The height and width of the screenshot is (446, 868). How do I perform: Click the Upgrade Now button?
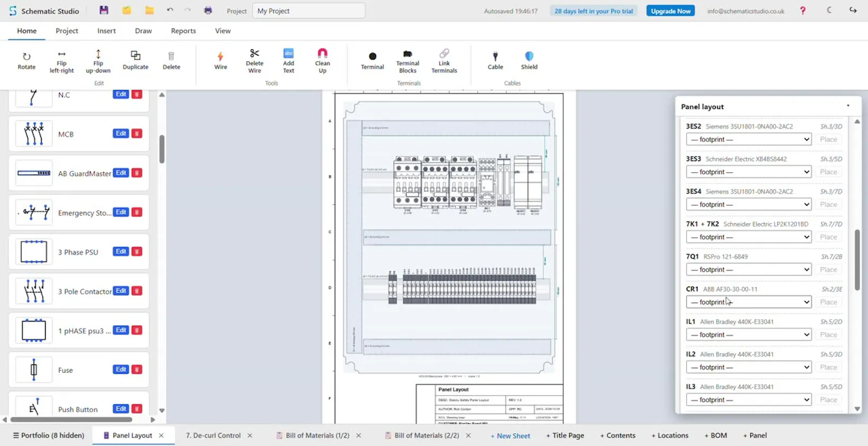pos(671,11)
